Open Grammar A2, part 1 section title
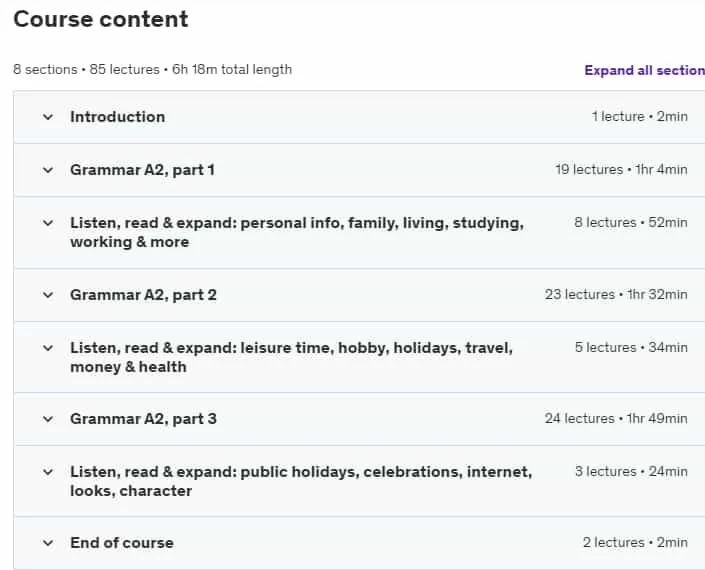This screenshot has width=705, height=570. tap(143, 170)
